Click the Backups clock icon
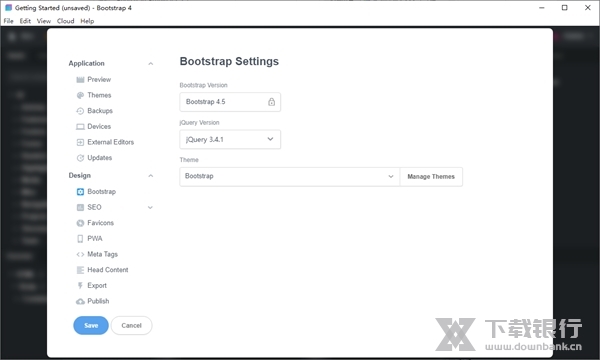The width and height of the screenshot is (600, 360). tap(80, 111)
